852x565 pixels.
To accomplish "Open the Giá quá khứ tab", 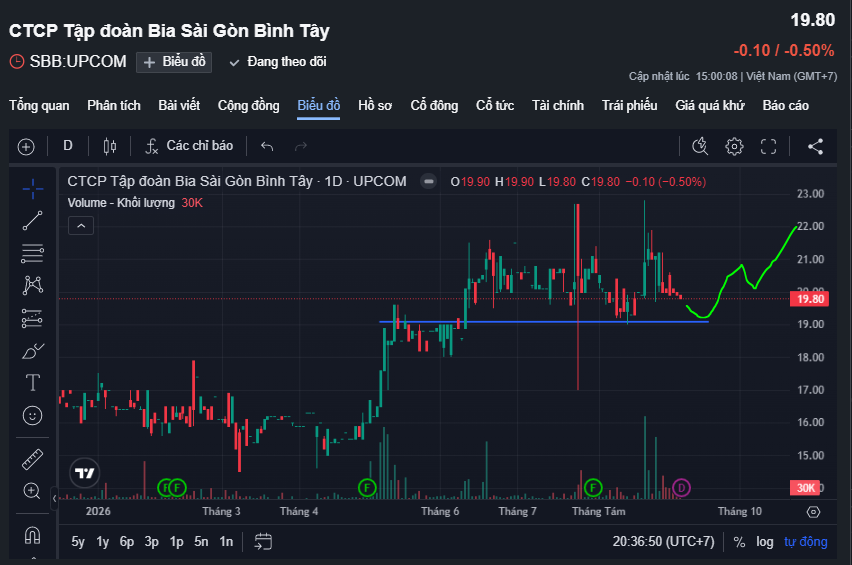I will [x=710, y=105].
